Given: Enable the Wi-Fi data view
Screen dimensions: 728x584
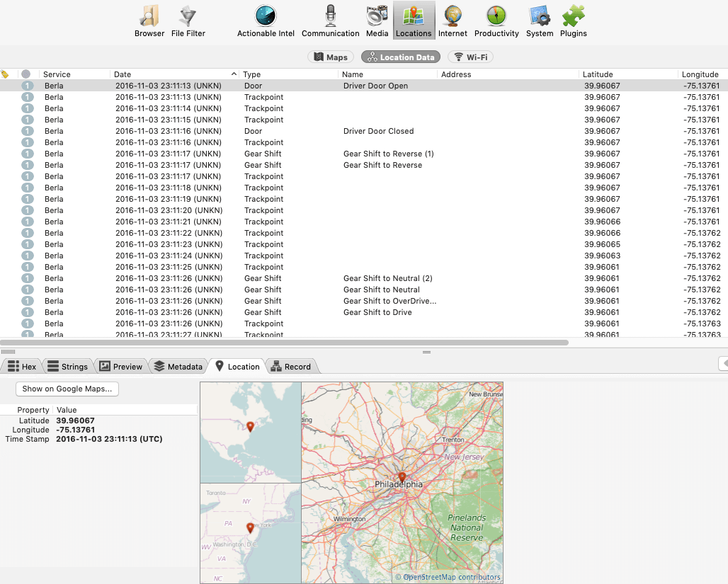Looking at the screenshot, I should [x=470, y=57].
